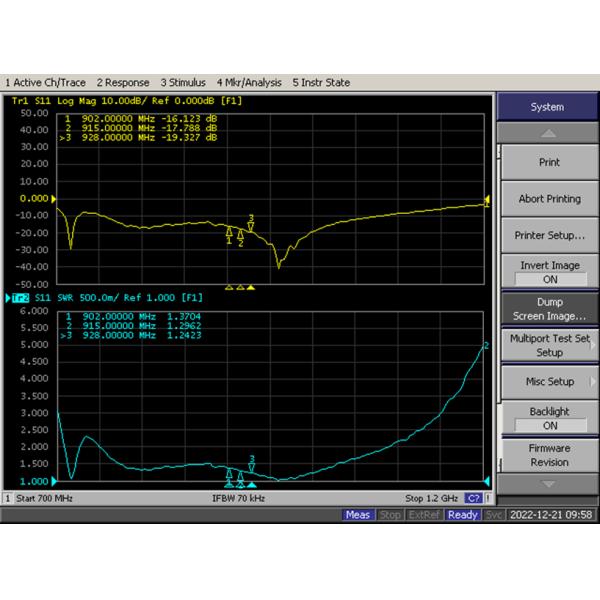600x600 pixels.
Task: Click the ExtRef status indicator
Action: tap(425, 515)
